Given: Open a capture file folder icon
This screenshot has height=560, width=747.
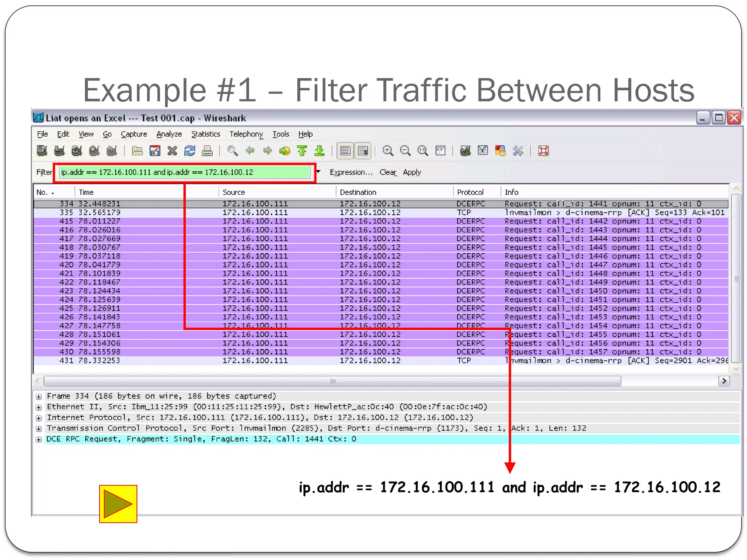Looking at the screenshot, I should coord(137,151).
